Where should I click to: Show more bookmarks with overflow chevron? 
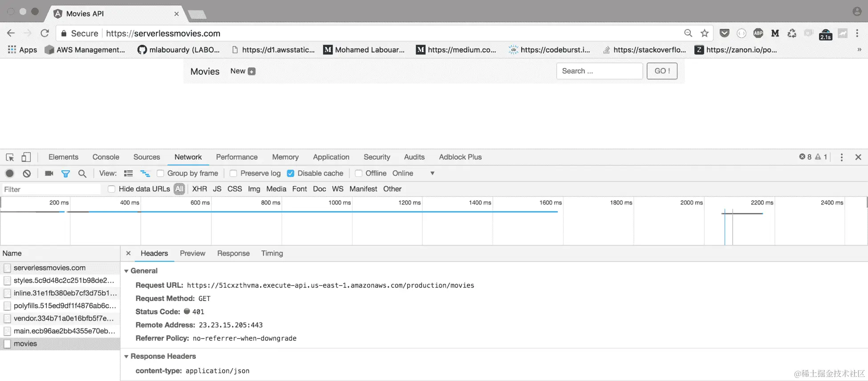click(x=859, y=50)
